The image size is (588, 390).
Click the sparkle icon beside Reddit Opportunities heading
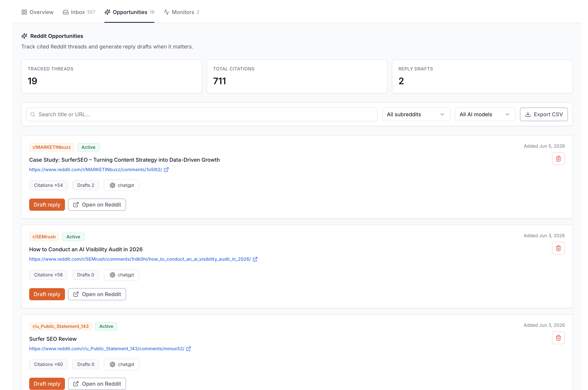24,36
